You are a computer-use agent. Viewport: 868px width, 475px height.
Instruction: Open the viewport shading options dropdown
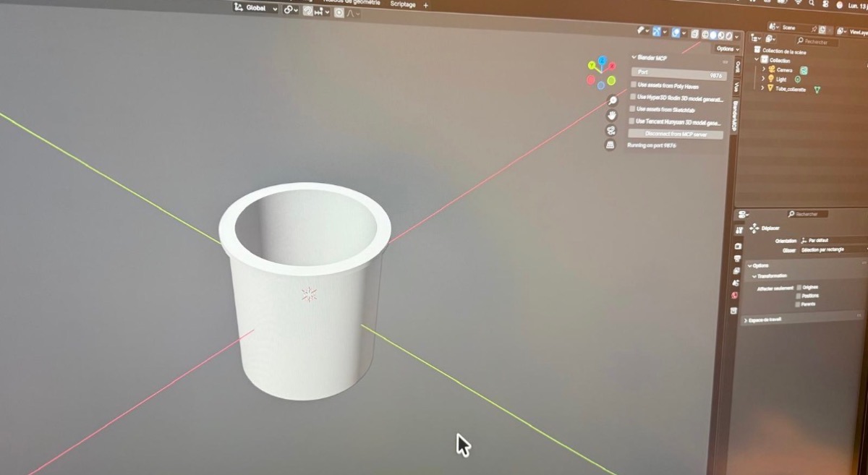(736, 37)
